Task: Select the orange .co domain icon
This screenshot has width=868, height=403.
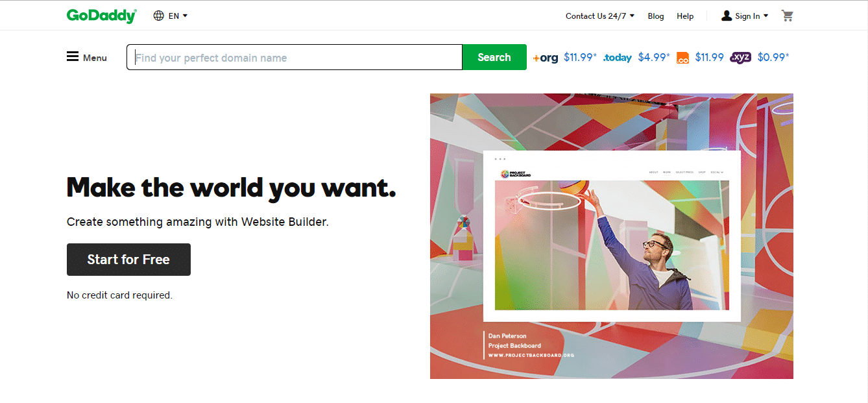Action: click(682, 57)
